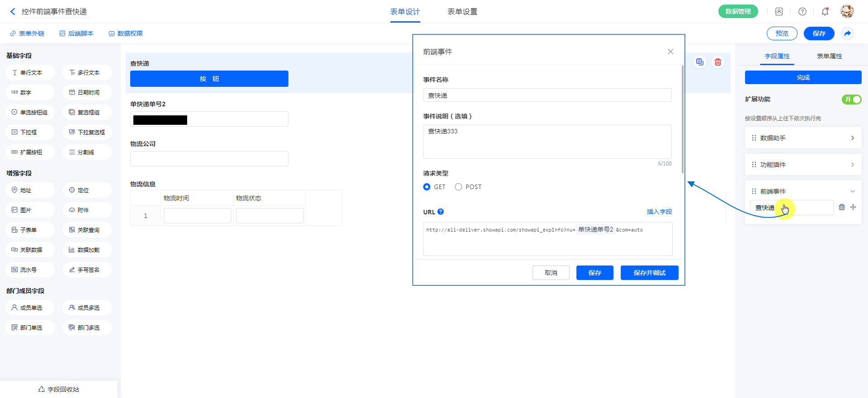Image resolution: width=868 pixels, height=398 pixels.
Task: Switch to the 表单属性 tab
Action: (x=829, y=56)
